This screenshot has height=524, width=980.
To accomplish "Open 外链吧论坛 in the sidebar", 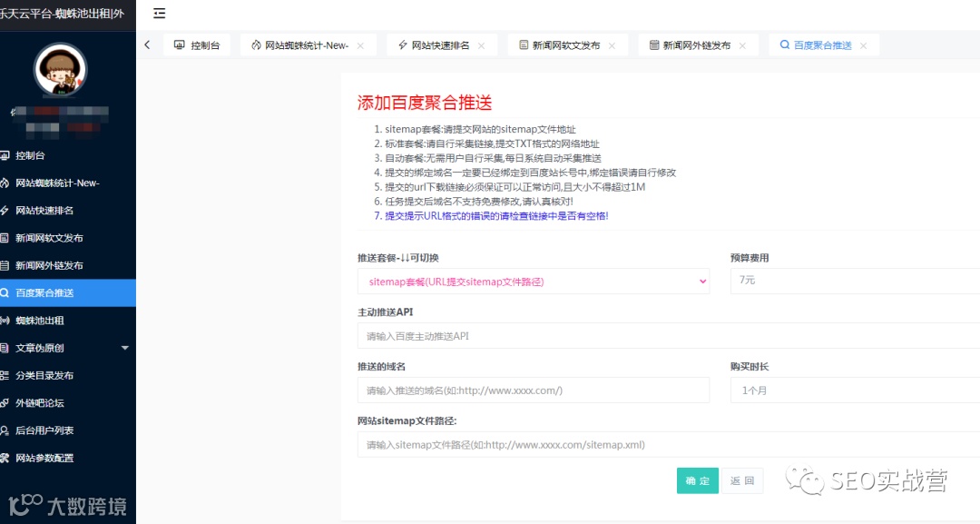I will coord(67,403).
